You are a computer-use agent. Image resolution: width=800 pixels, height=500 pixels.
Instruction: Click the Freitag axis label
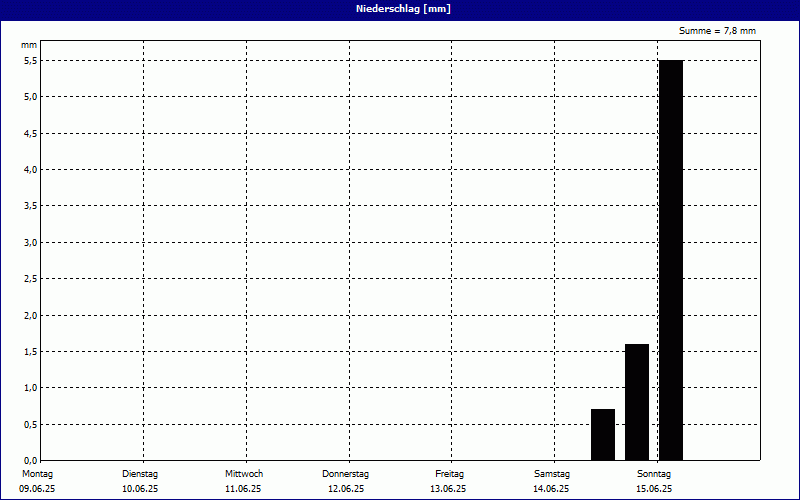click(x=449, y=474)
